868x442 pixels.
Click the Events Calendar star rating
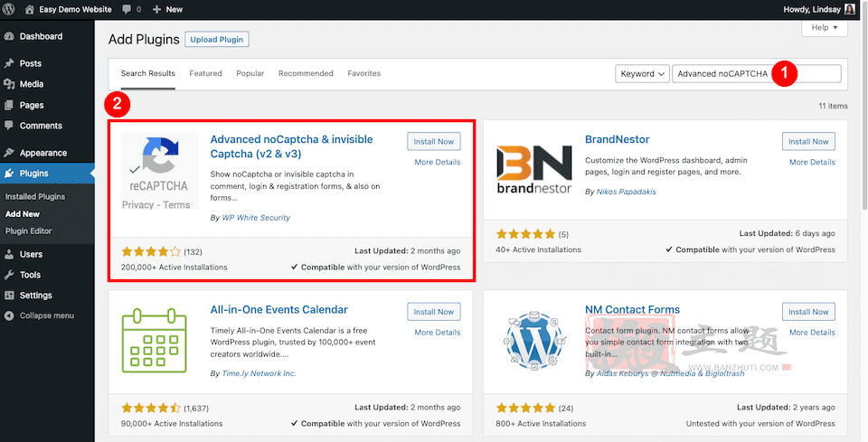click(151, 409)
